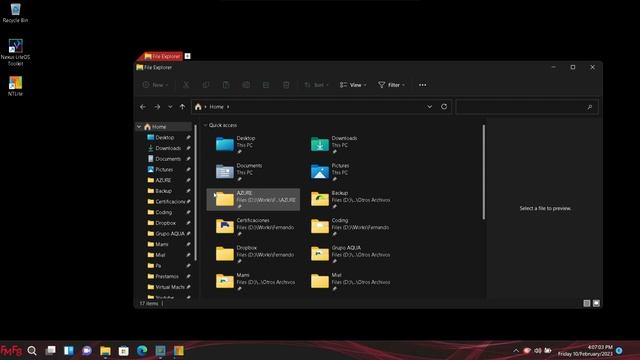The height and width of the screenshot is (360, 640).
Task: Select the Miel folder tile
Action: pyautogui.click(x=348, y=282)
